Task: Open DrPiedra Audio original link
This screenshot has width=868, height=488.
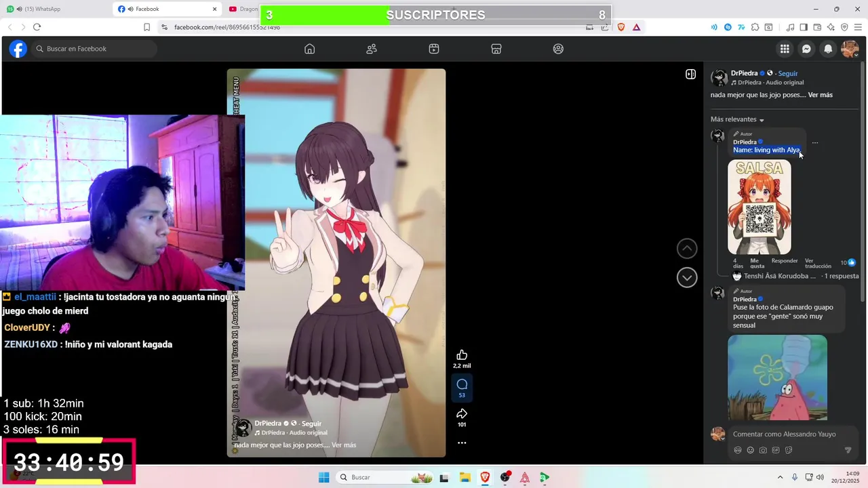Action: [770, 83]
